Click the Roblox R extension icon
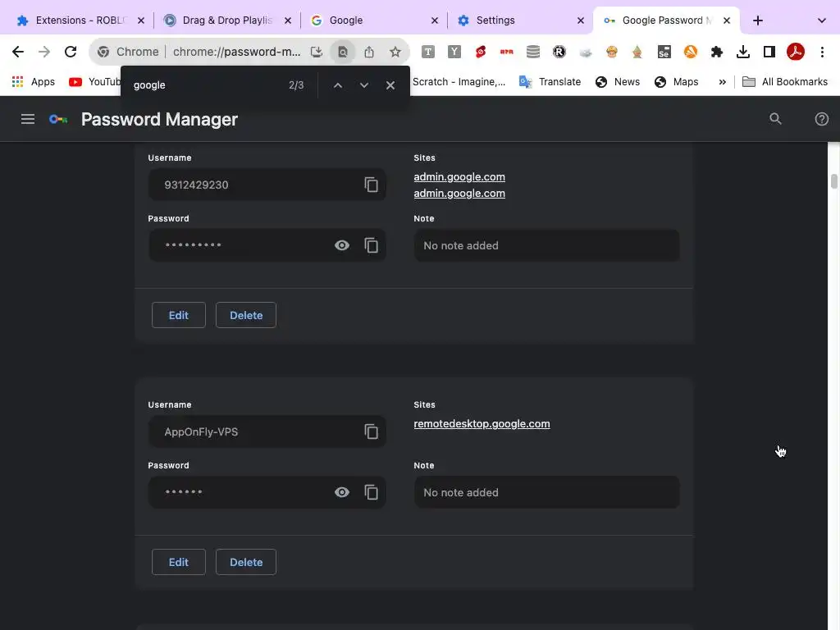This screenshot has height=630, width=840. (559, 52)
